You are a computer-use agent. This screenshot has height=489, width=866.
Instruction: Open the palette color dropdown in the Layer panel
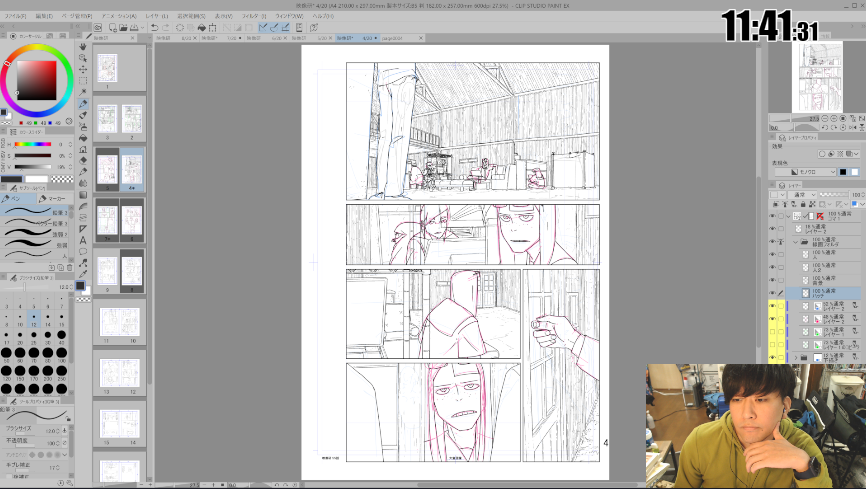[x=777, y=194]
